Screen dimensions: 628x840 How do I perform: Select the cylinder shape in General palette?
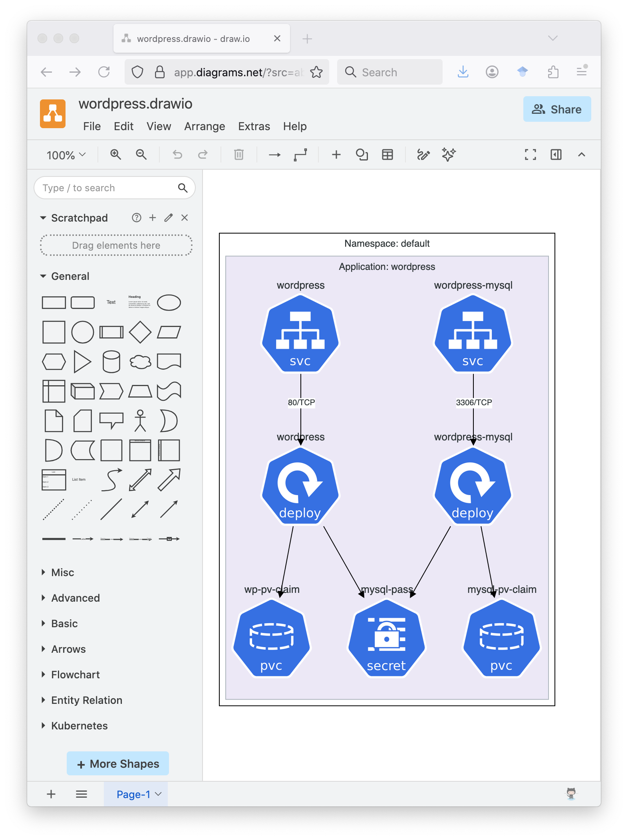(111, 362)
